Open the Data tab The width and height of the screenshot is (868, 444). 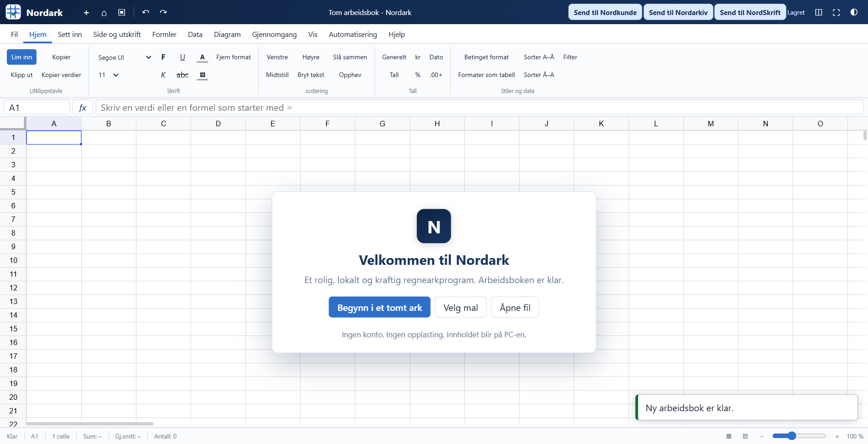[x=195, y=34]
